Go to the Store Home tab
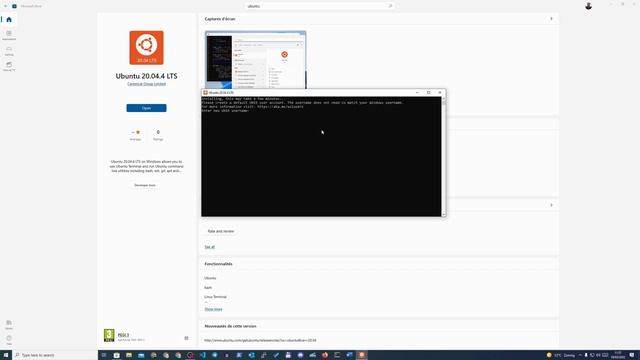This screenshot has height=360, width=640. pos(9,20)
